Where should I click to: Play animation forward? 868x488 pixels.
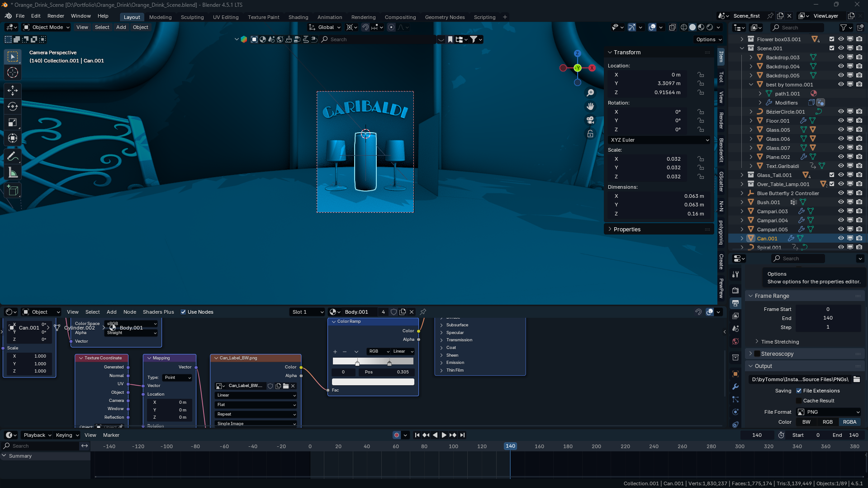coord(444,435)
